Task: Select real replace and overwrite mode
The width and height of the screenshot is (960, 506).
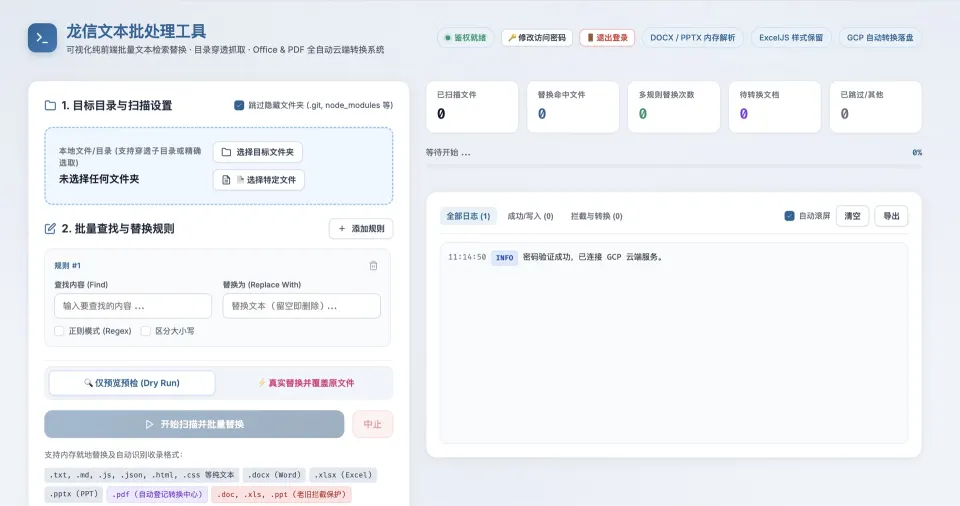Action: coord(306,383)
